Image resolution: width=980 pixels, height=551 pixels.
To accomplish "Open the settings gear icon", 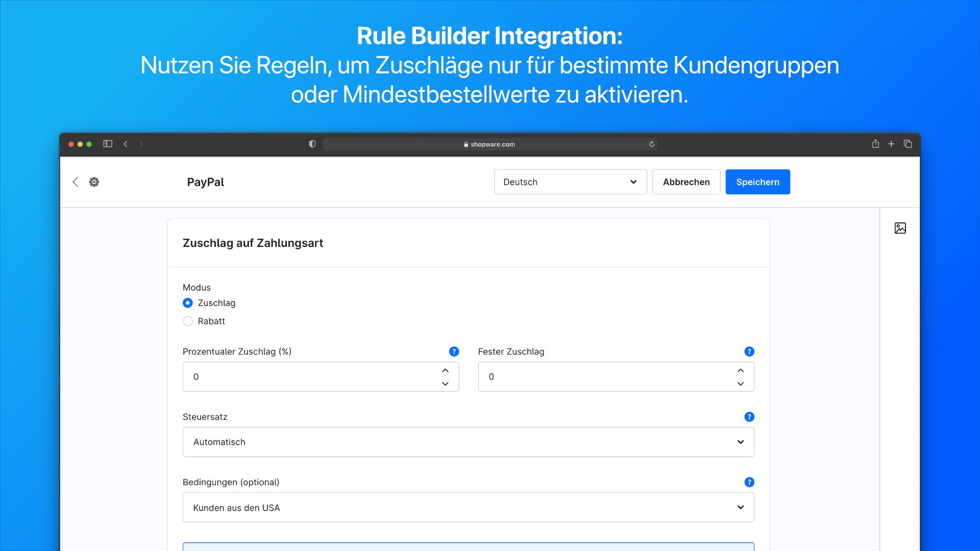I will [94, 182].
